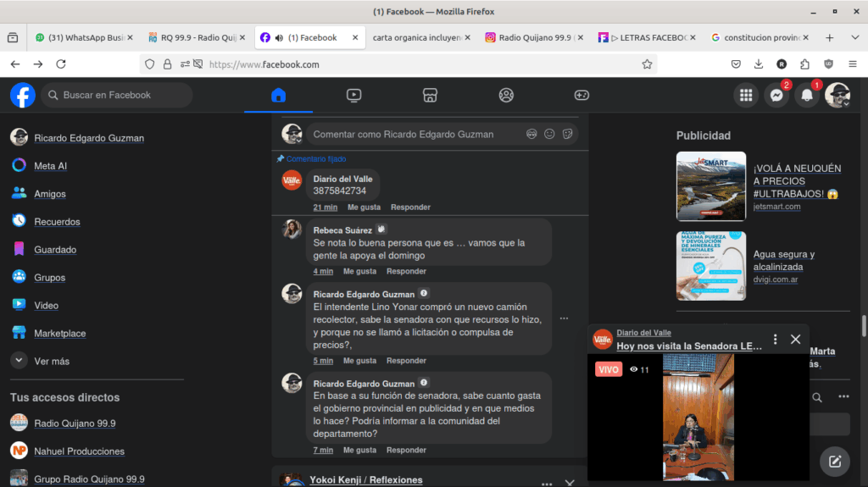868x487 pixels.
Task: Insert emoji in the comment box
Action: click(549, 134)
